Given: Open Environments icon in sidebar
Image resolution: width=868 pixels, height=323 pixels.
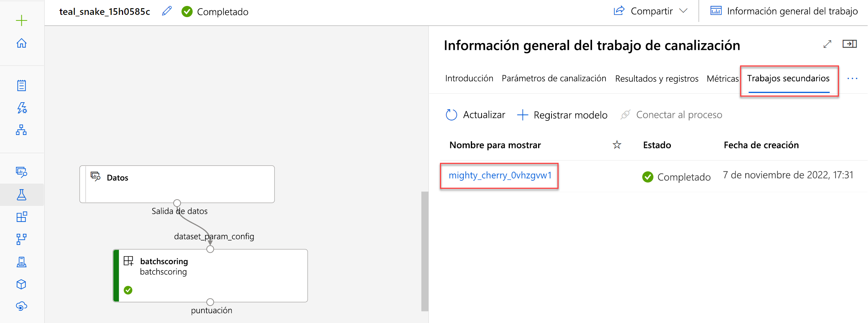Looking at the screenshot, I should point(22,262).
